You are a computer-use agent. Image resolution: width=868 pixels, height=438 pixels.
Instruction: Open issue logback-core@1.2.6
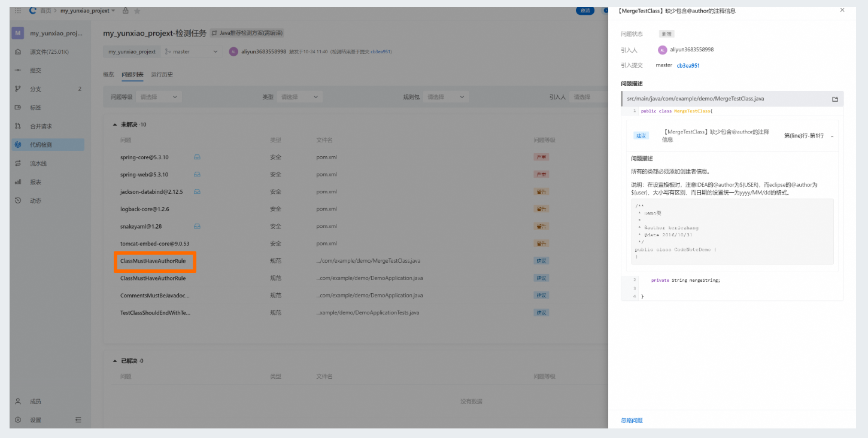[x=145, y=209]
